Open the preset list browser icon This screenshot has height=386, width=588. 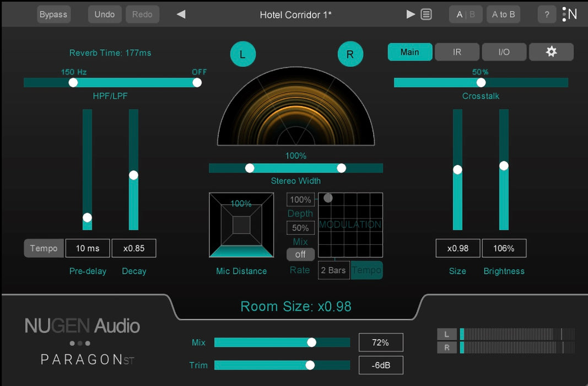(x=426, y=14)
